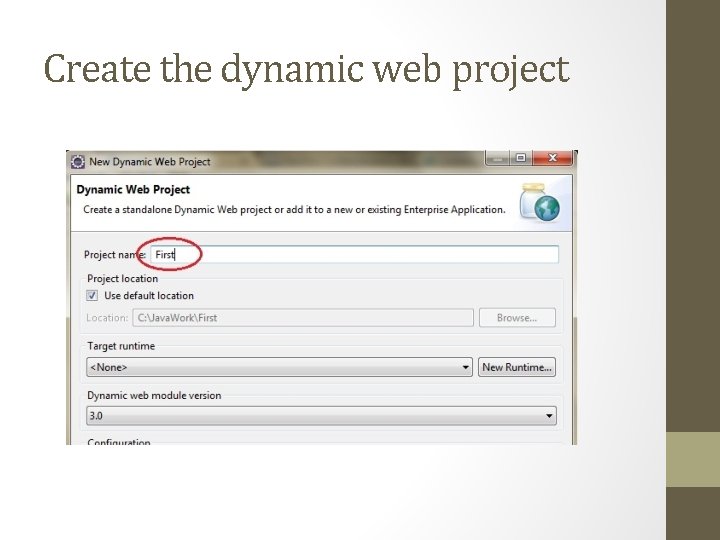Click into the Project name field
Viewport: 720px width, 540px height.
click(354, 254)
